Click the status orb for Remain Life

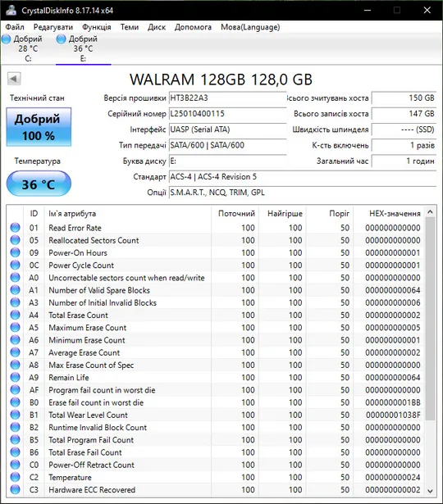click(x=15, y=377)
